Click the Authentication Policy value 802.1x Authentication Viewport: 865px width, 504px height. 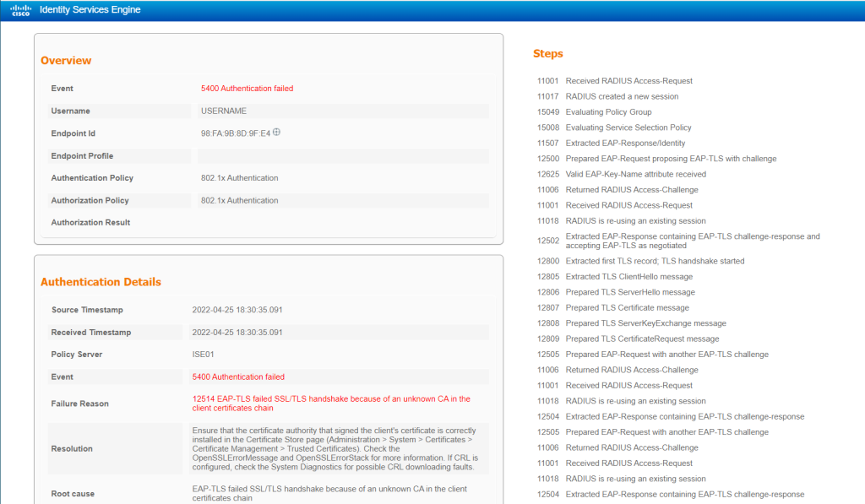239,178
